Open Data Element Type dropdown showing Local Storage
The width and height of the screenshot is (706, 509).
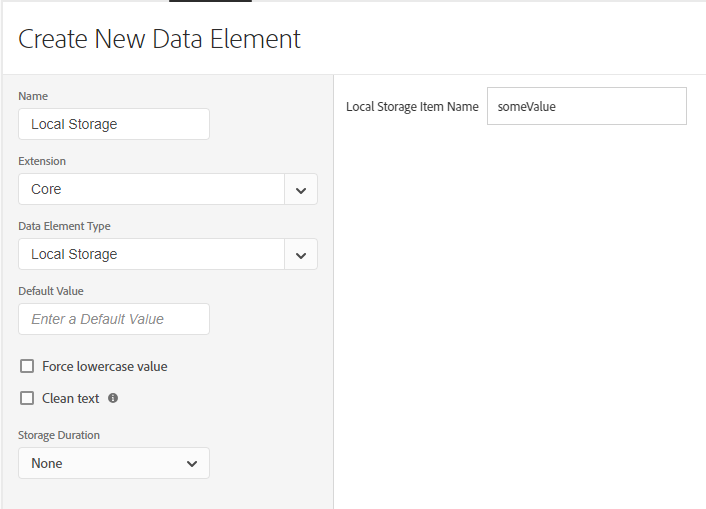[168, 254]
